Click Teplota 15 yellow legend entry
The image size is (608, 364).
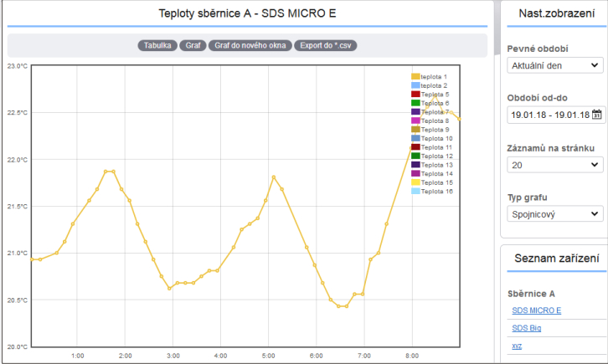435,182
